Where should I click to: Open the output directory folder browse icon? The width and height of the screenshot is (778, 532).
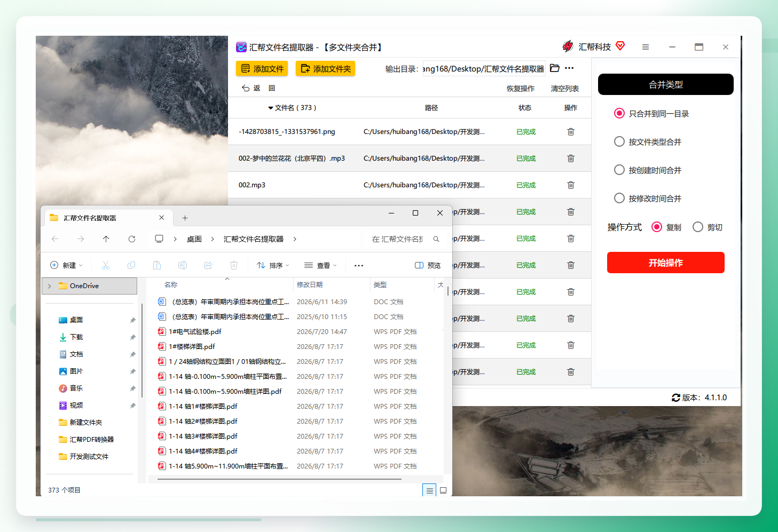pos(555,68)
